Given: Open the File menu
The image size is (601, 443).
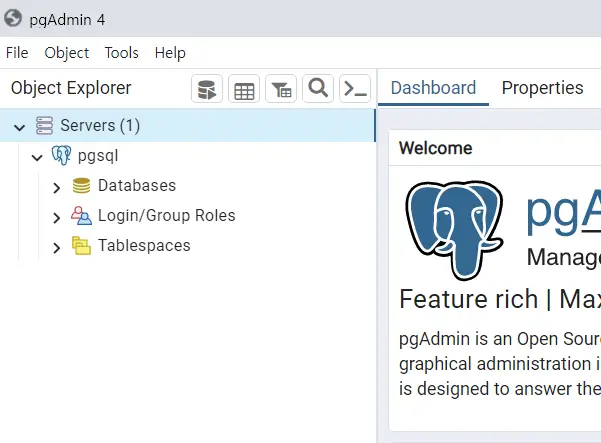Looking at the screenshot, I should [x=17, y=53].
